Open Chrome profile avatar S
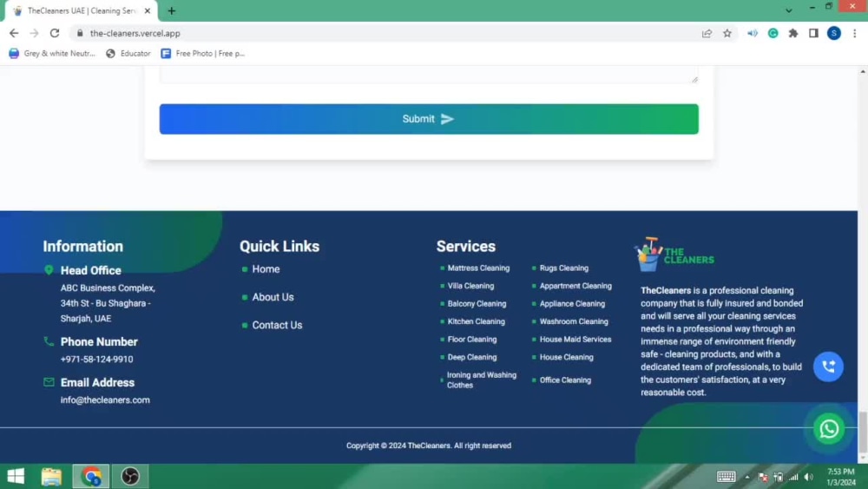 (x=833, y=33)
